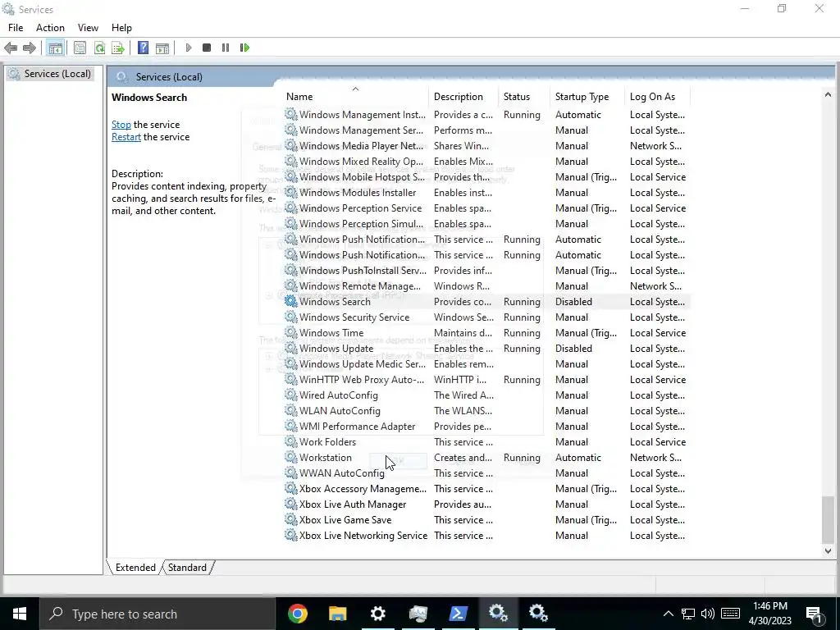Select the Workstation service
The image size is (840, 630).
486,458
